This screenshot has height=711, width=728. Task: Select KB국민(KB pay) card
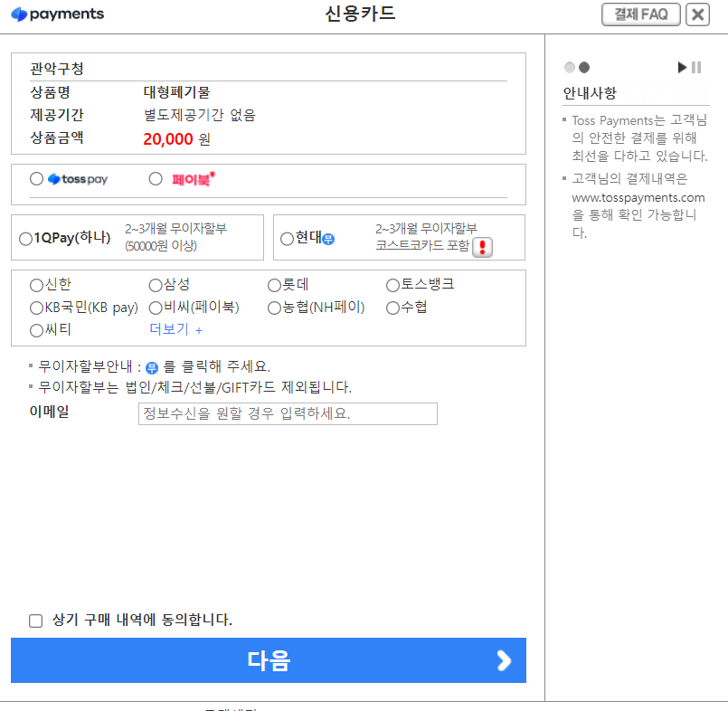(36, 308)
